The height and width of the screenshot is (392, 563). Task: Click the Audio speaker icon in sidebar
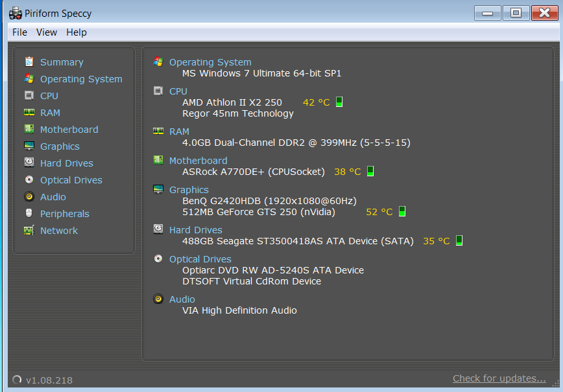click(29, 196)
